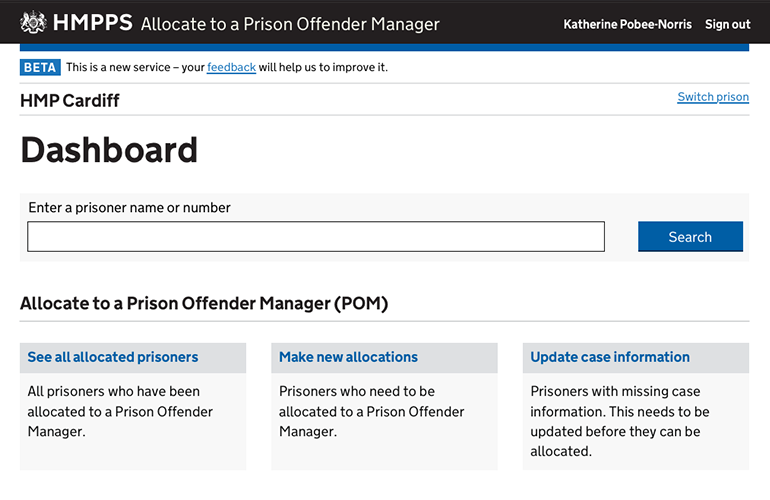Open Update case information

click(610, 357)
